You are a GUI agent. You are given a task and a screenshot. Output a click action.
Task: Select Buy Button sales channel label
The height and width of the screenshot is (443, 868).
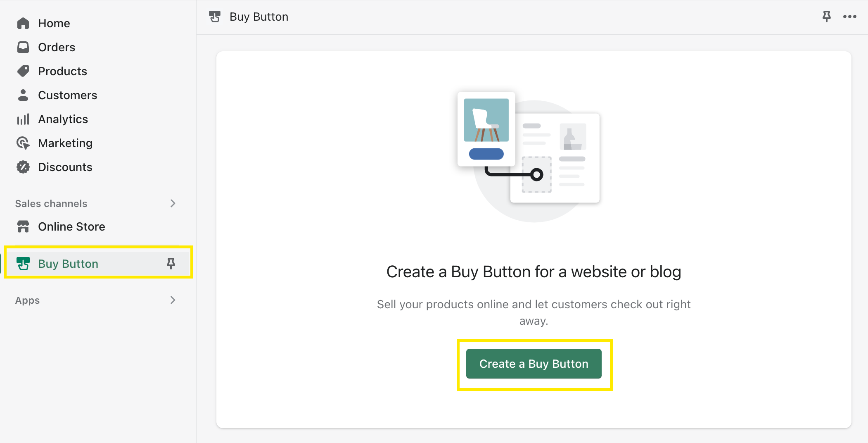(x=68, y=264)
